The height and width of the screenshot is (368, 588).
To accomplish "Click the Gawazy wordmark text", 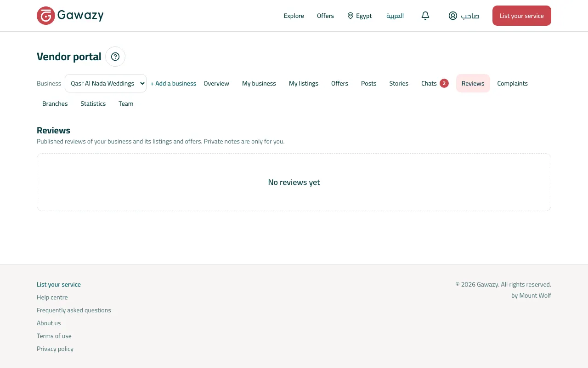I will tap(80, 16).
